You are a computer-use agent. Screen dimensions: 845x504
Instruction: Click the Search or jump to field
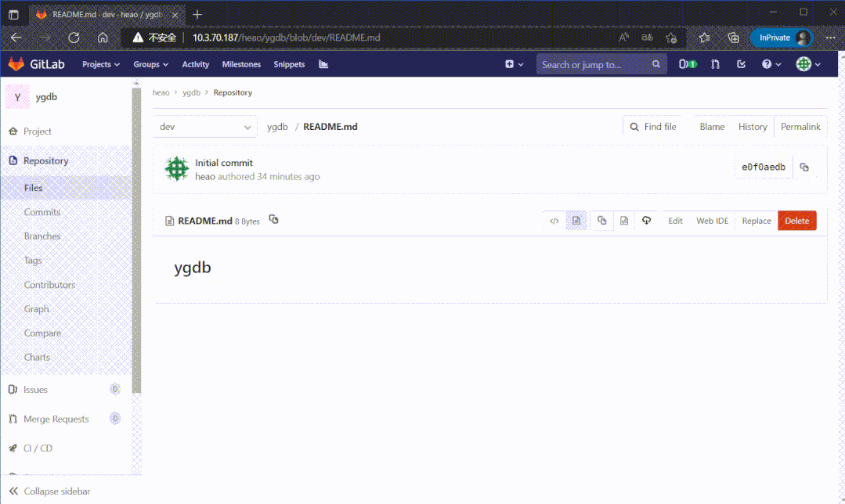pyautogui.click(x=595, y=64)
